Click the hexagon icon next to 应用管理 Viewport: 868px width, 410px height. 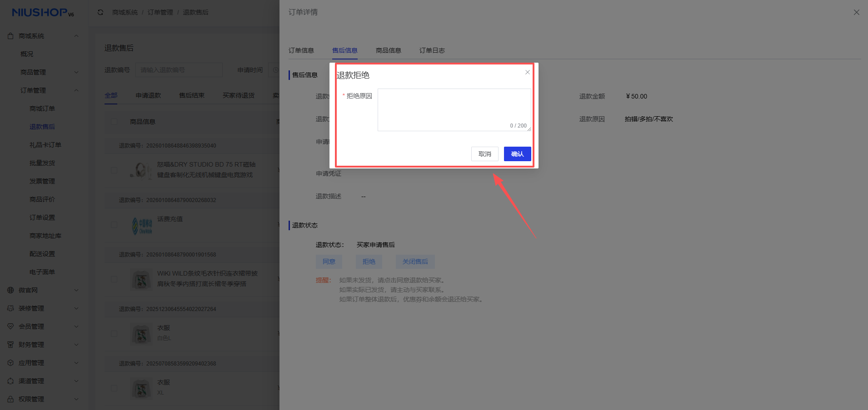10,362
